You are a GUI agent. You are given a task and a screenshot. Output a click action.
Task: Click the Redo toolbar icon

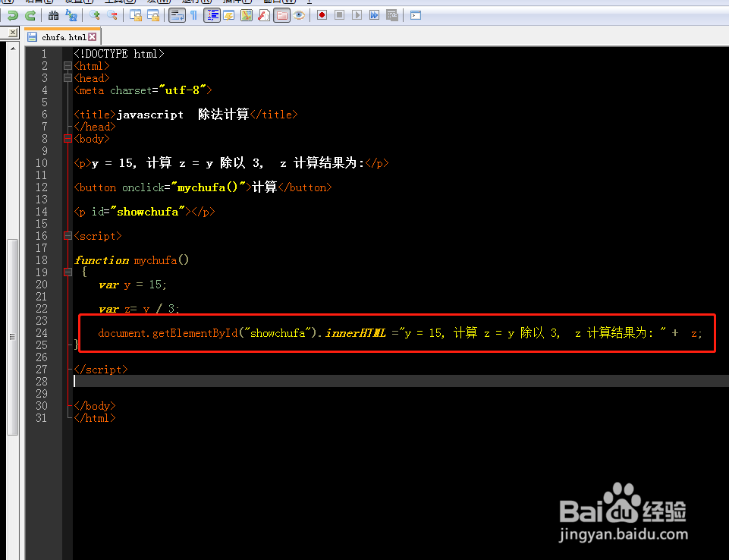tap(30, 15)
